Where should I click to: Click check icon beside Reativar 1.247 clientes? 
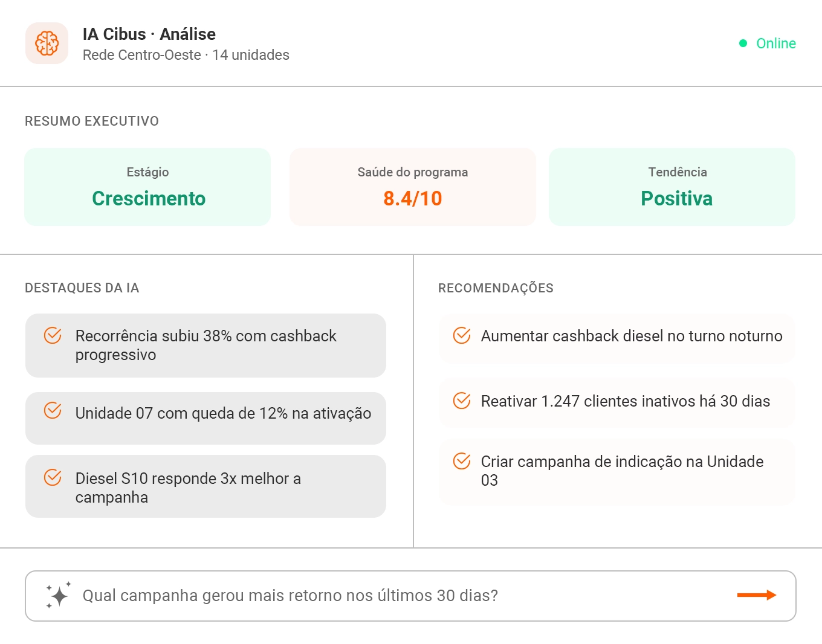(462, 401)
